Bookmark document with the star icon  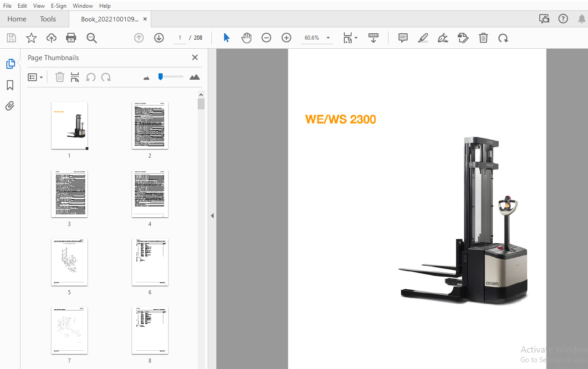[x=31, y=38]
